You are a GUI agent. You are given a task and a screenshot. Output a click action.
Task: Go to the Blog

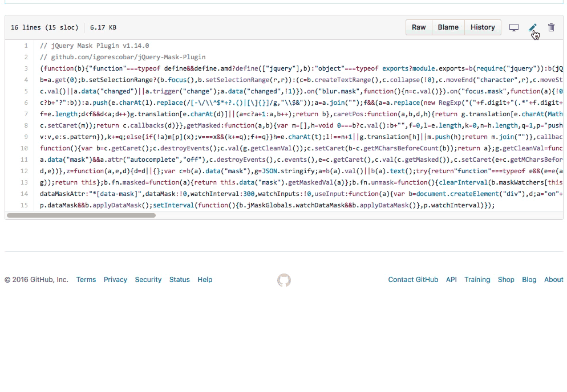pyautogui.click(x=529, y=280)
